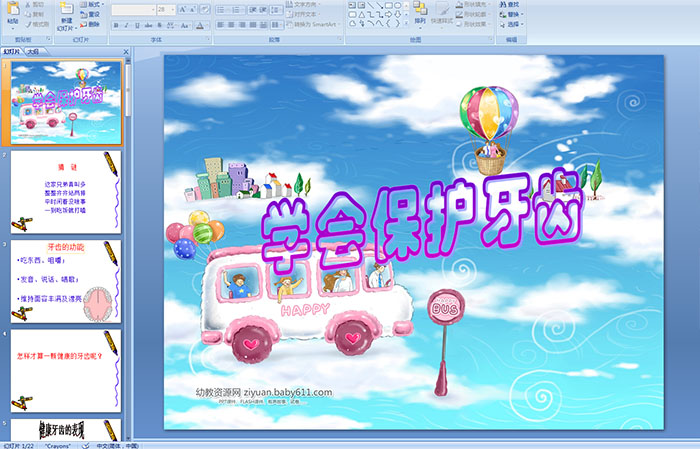Click the Clear Formatting eraser icon
Screen dimensions: 700x449
pyautogui.click(x=205, y=9)
